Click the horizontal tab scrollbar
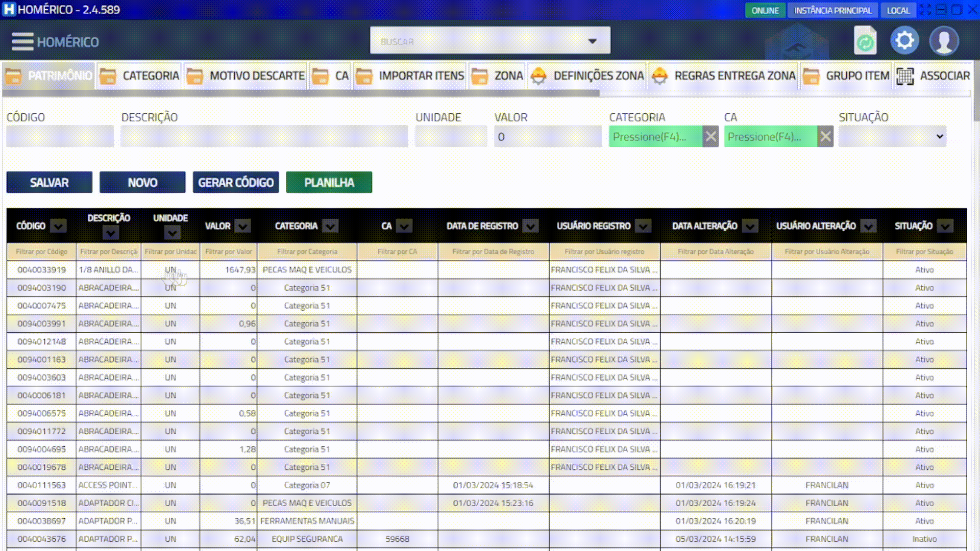 point(301,93)
